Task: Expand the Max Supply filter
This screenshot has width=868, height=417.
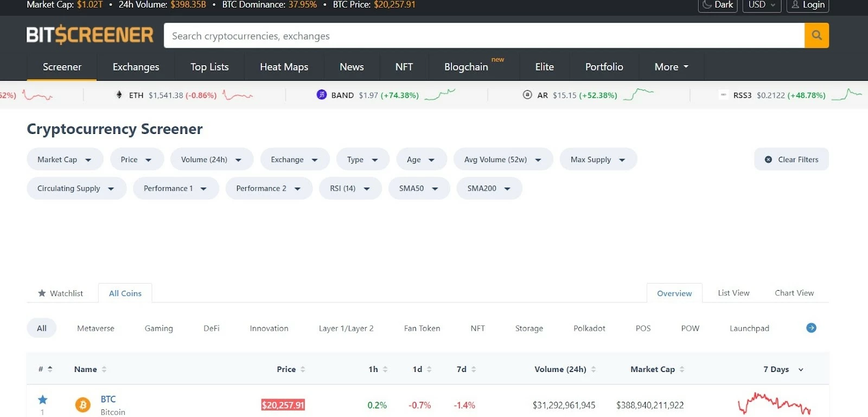Action: click(x=598, y=159)
